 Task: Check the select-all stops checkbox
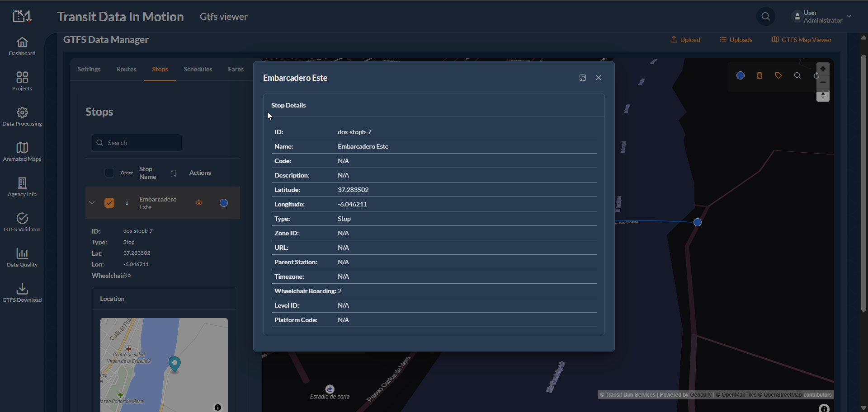pyautogui.click(x=109, y=173)
